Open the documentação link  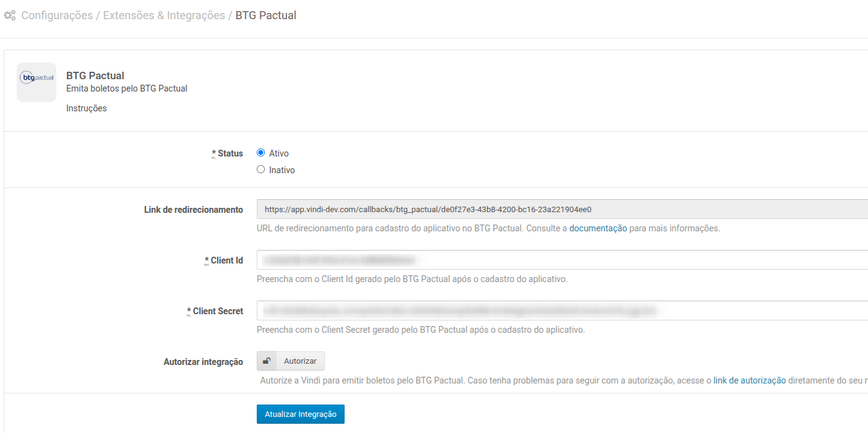[x=598, y=228]
